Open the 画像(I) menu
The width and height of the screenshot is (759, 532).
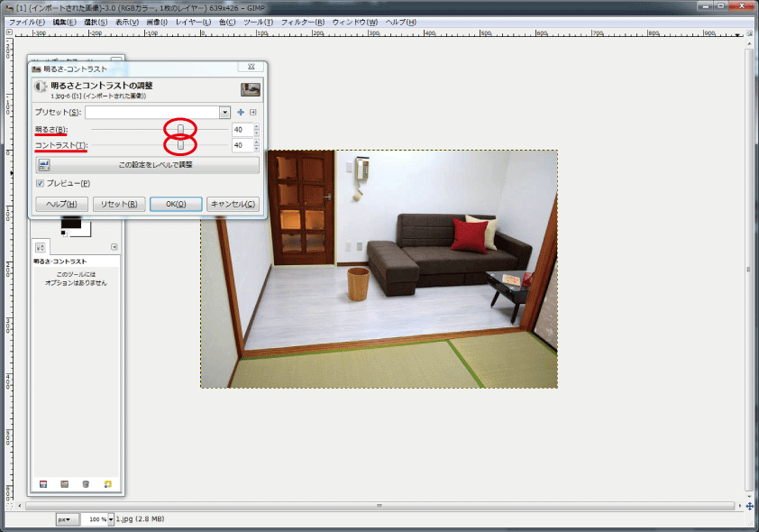[157, 23]
